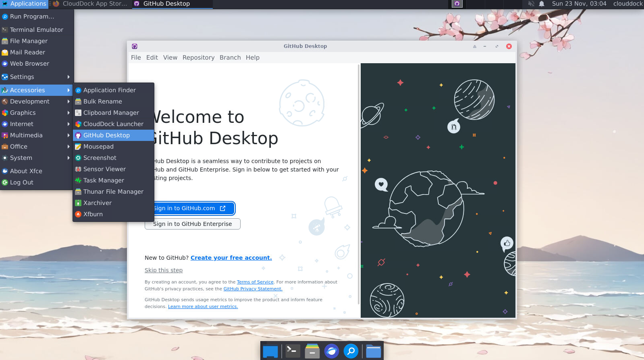Open Xarchiver from the Accessories list
644x360 pixels.
pyautogui.click(x=97, y=203)
